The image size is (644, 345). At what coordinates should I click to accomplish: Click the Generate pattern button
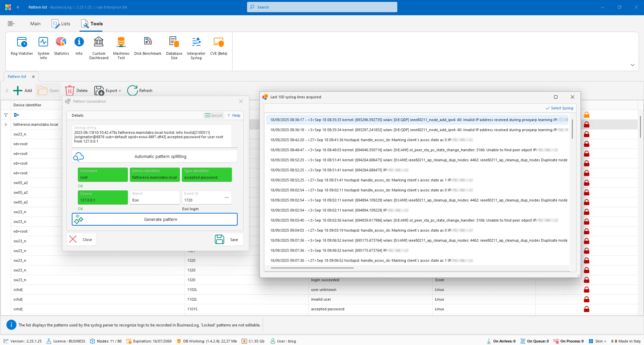155,219
